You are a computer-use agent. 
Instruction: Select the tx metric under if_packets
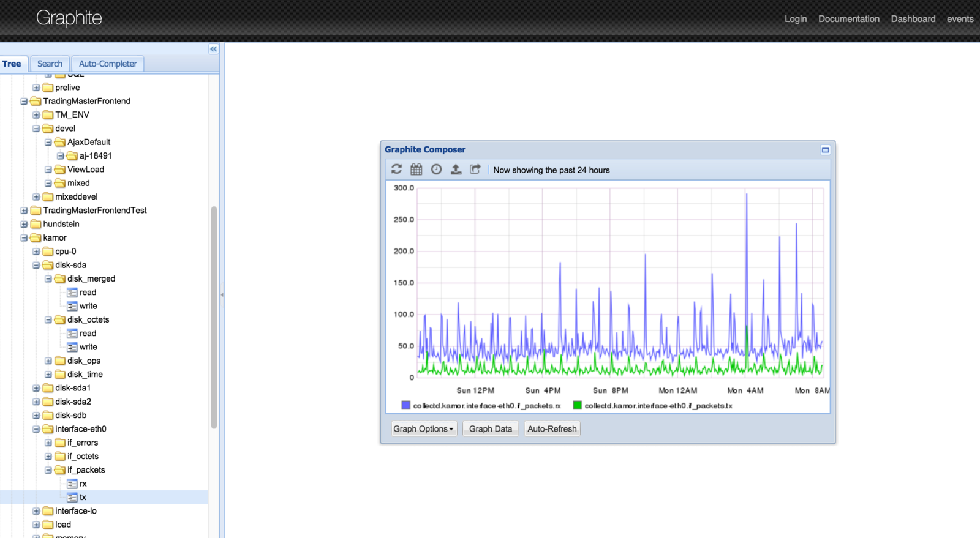(83, 497)
